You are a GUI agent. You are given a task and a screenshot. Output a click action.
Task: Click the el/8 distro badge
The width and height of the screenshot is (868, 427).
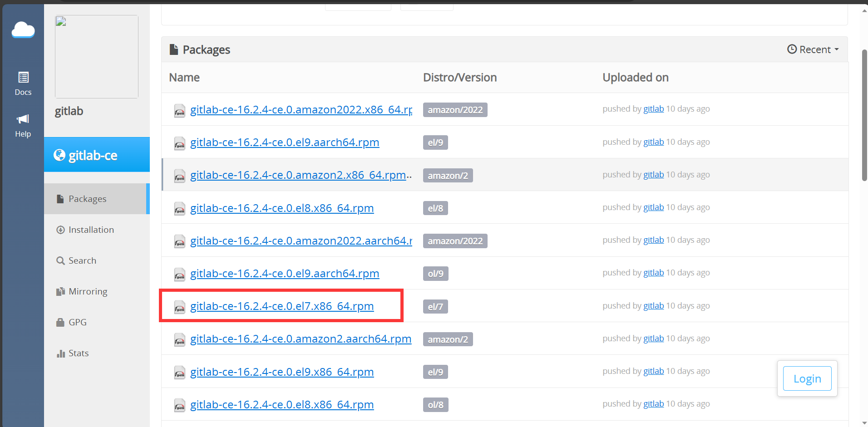point(435,208)
